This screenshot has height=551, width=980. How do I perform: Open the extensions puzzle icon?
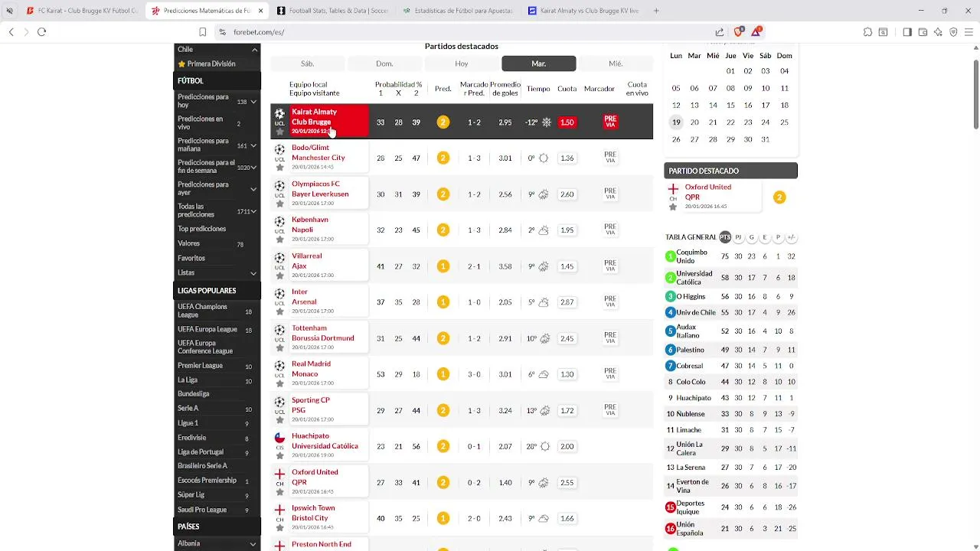[x=867, y=32]
